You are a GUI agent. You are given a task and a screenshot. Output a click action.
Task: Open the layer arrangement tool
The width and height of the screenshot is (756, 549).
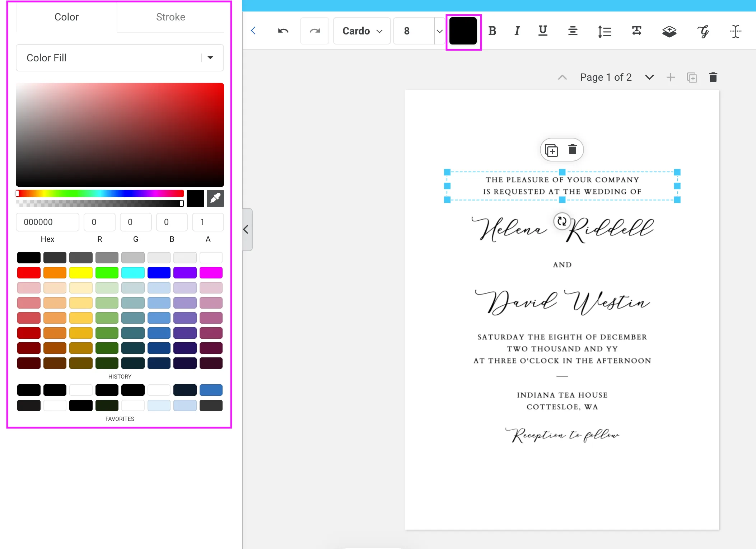669,32
